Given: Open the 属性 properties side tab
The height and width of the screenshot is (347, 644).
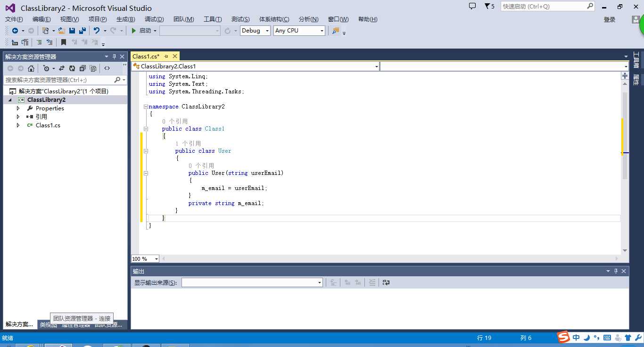Looking at the screenshot, I should point(636,80).
